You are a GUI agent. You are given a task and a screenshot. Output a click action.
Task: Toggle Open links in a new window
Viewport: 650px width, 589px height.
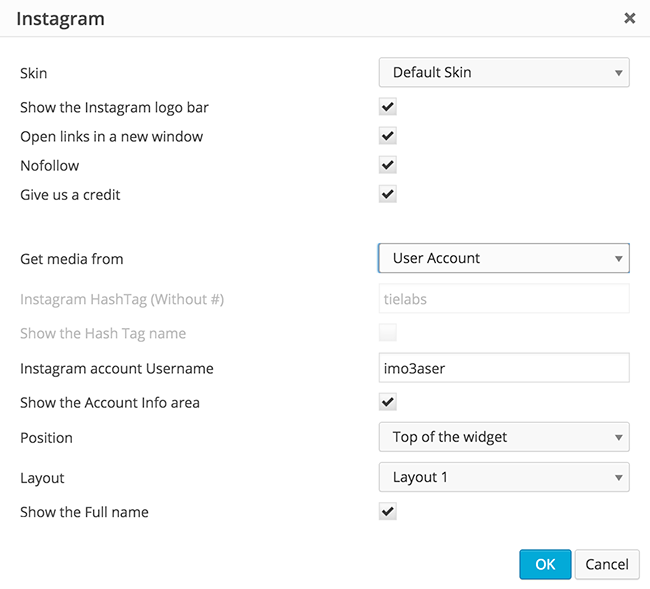pyautogui.click(x=388, y=136)
